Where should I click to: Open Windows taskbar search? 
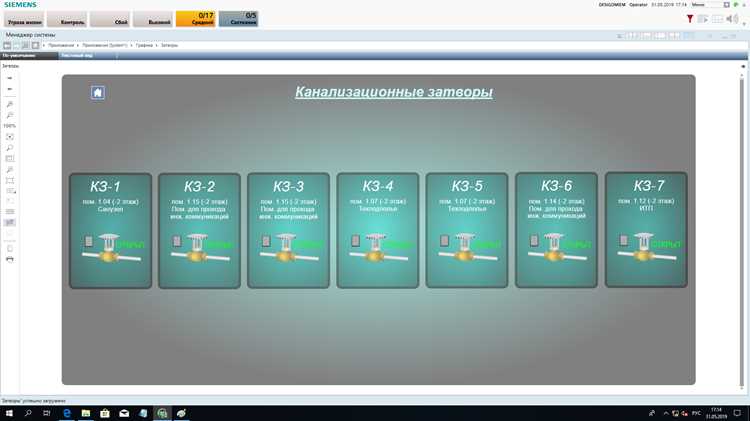[28, 413]
